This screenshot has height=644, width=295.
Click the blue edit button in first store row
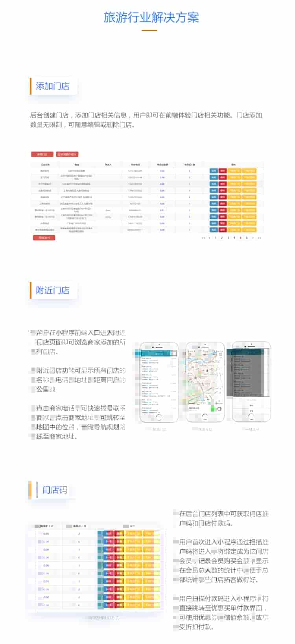214,171
